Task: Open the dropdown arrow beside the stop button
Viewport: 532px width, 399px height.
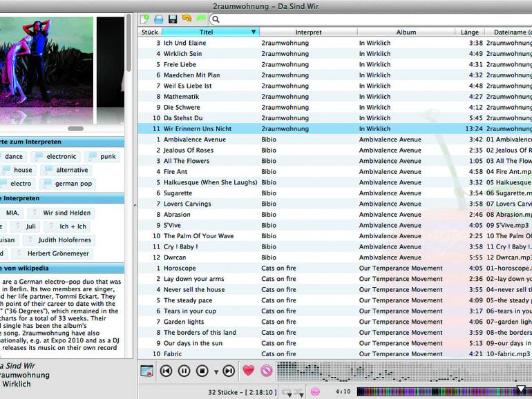Action: (216, 371)
